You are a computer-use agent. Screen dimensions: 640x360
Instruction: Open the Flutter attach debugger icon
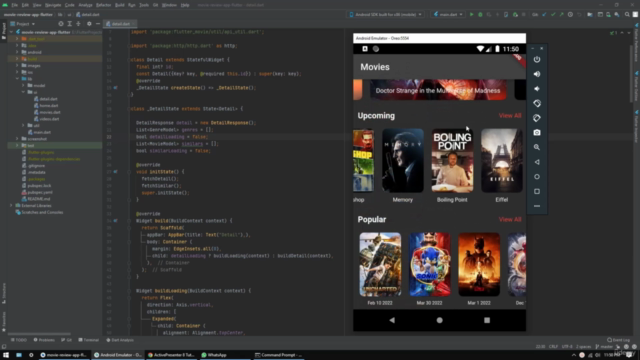(x=506, y=14)
